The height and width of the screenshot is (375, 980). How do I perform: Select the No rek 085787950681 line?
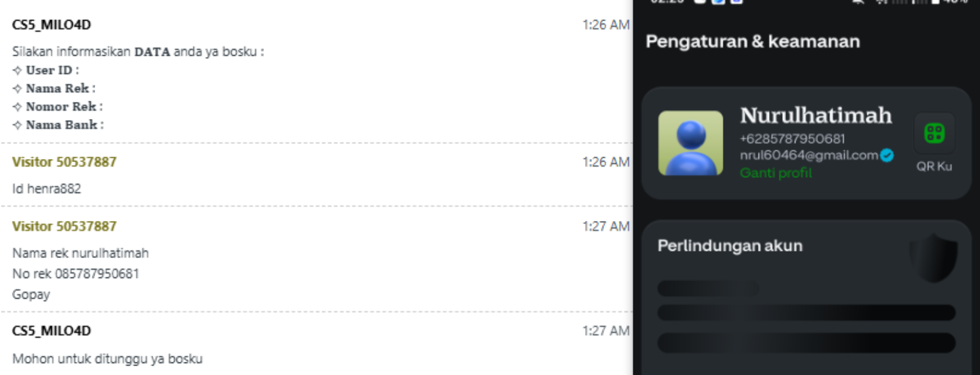76,274
